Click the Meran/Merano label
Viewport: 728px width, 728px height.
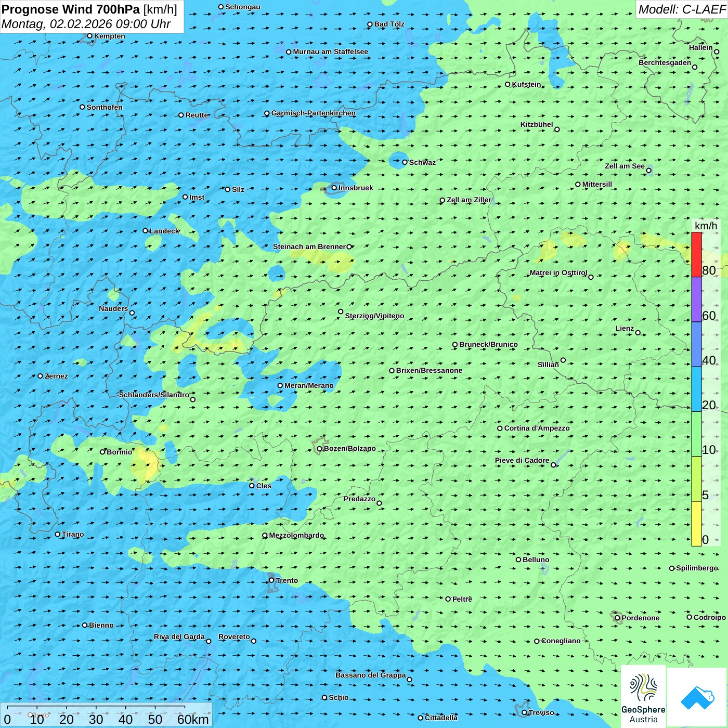pyautogui.click(x=309, y=386)
